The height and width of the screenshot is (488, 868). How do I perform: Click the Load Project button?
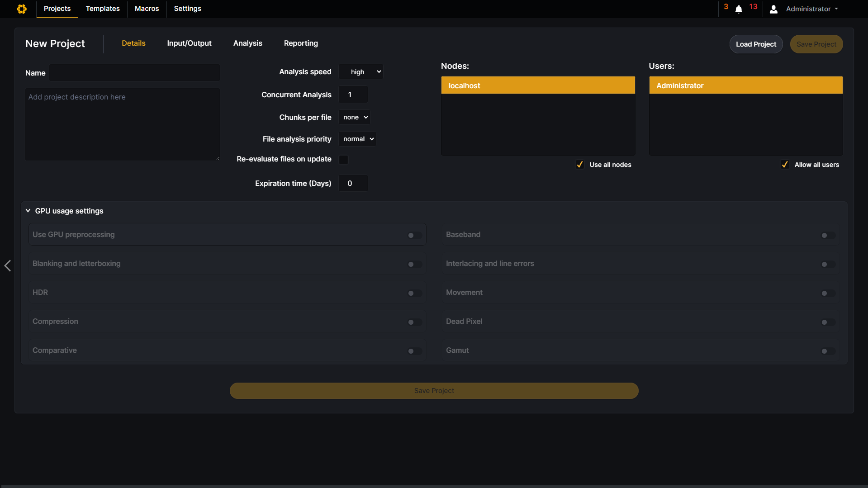pos(755,44)
